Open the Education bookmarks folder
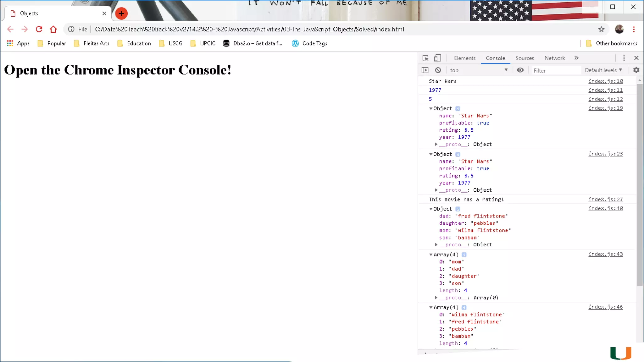The width and height of the screenshot is (644, 362). pos(139,43)
